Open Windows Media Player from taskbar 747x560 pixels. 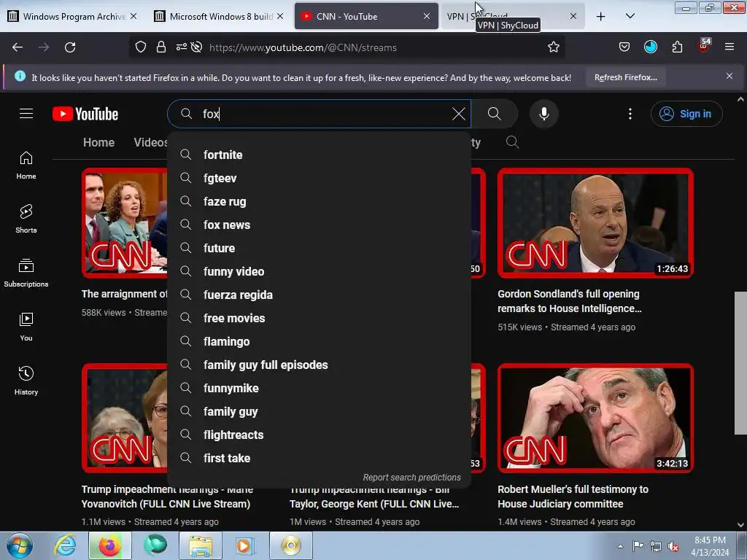pos(245,545)
